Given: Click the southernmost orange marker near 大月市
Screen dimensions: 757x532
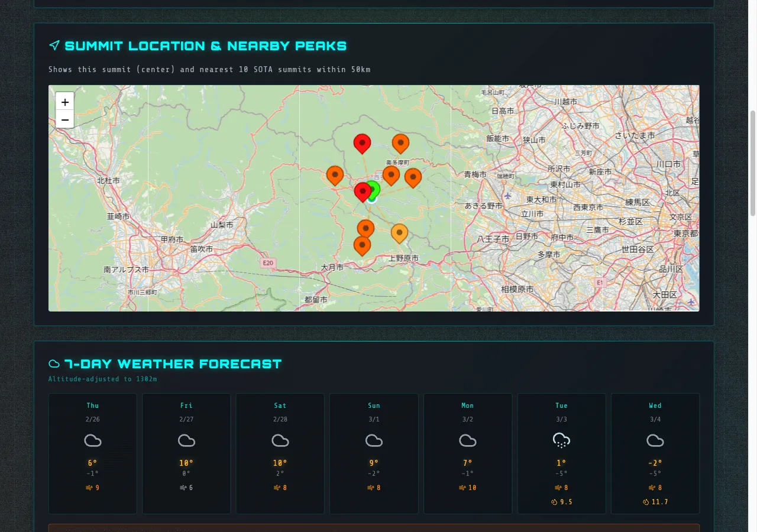Looking at the screenshot, I should (x=362, y=245).
